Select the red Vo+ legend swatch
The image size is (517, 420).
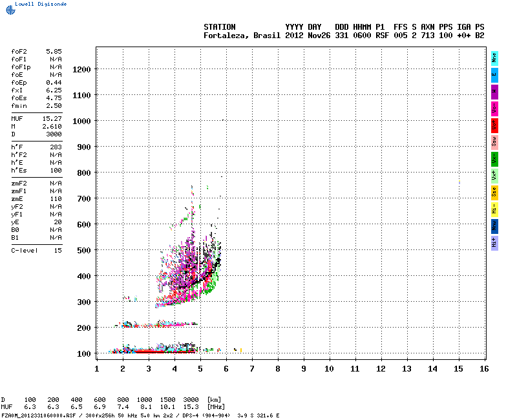[x=494, y=125]
